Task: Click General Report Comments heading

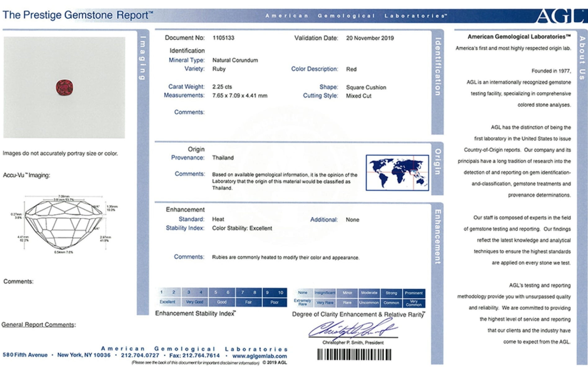Action: pos(39,325)
